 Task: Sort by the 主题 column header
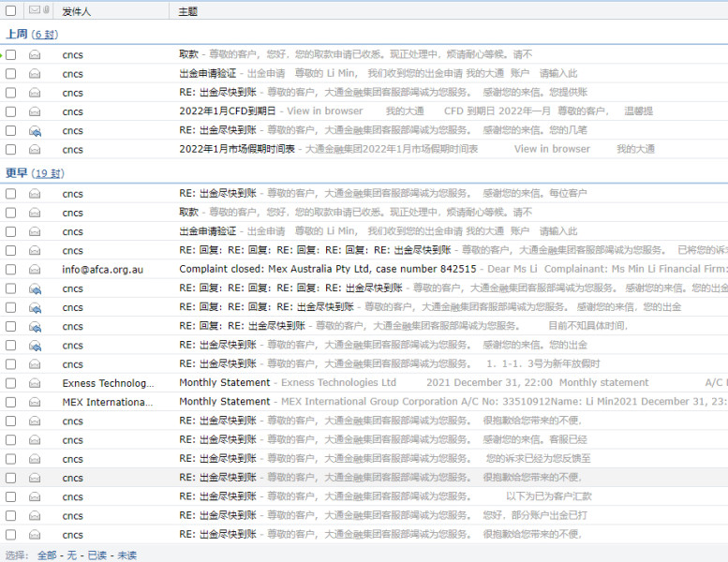[188, 10]
